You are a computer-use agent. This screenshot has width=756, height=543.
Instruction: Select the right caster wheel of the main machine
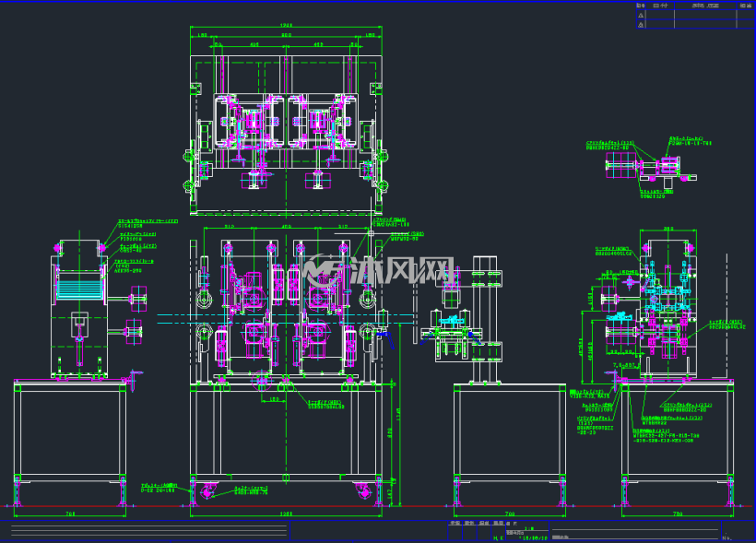(x=363, y=492)
